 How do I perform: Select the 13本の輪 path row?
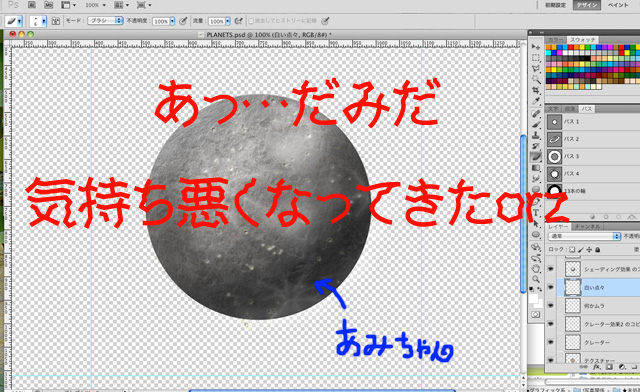coord(593,191)
